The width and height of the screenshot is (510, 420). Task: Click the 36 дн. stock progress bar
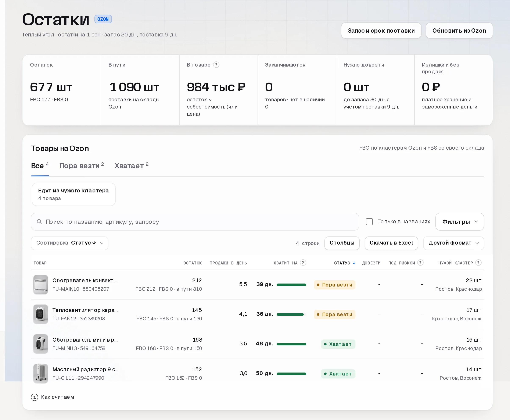pos(291,314)
